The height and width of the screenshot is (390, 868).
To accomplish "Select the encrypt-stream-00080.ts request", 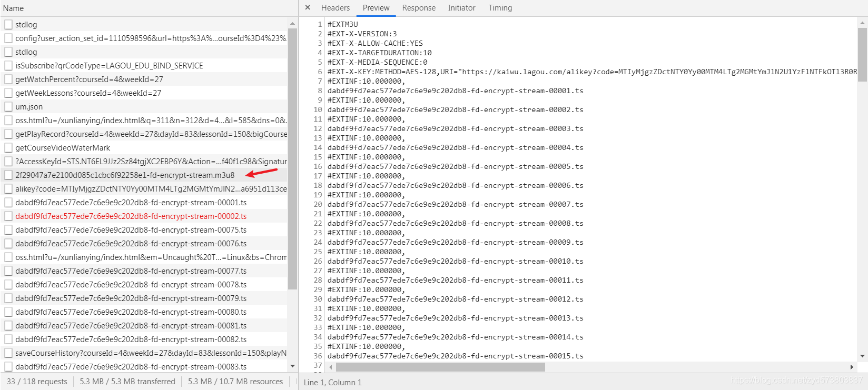I will pos(144,312).
